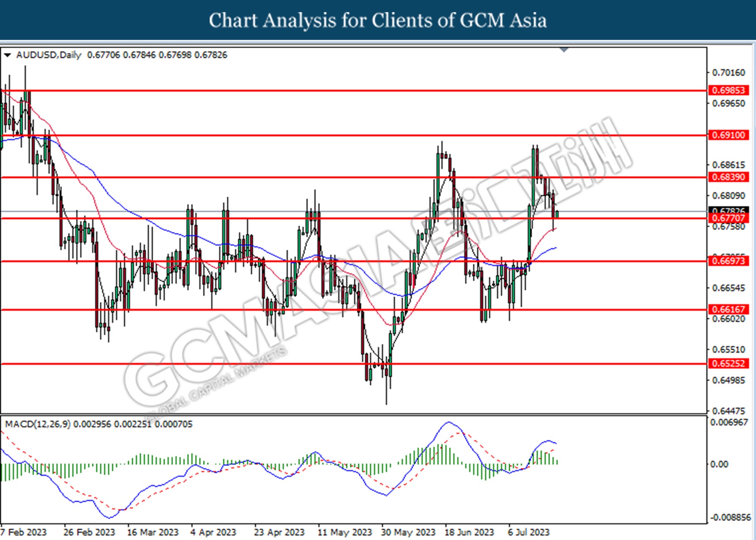Click the 18 Jun 2023 date label

click(x=469, y=532)
